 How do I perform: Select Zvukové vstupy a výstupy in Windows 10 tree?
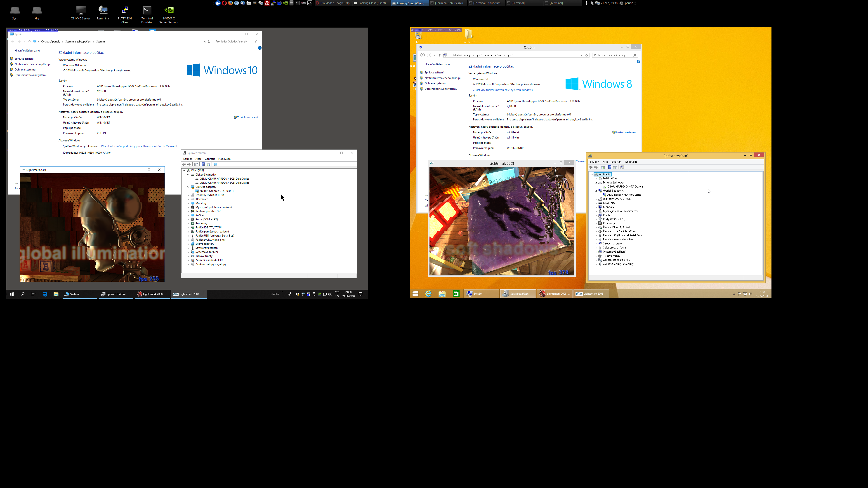[x=211, y=264]
